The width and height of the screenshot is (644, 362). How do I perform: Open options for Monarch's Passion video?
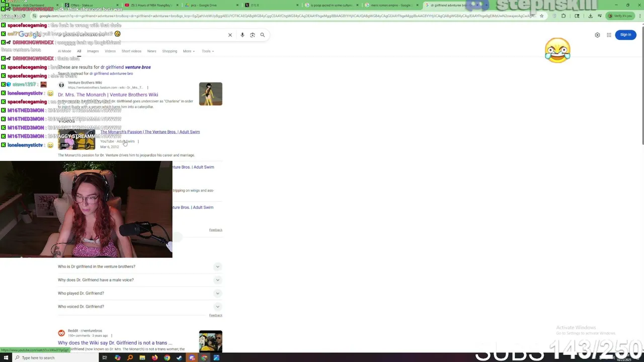(x=138, y=141)
